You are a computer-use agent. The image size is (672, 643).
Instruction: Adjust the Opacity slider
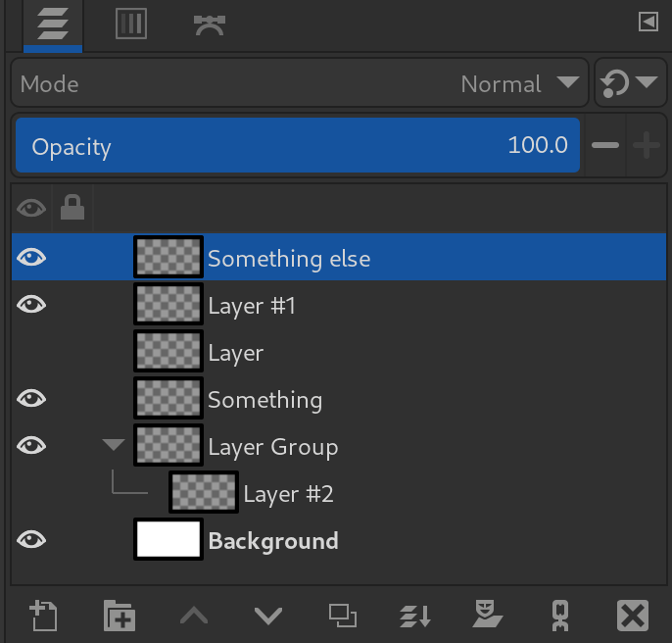[x=298, y=145]
